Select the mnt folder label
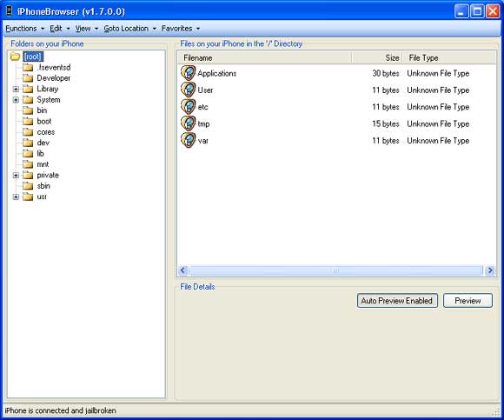The height and width of the screenshot is (420, 504). (43, 164)
